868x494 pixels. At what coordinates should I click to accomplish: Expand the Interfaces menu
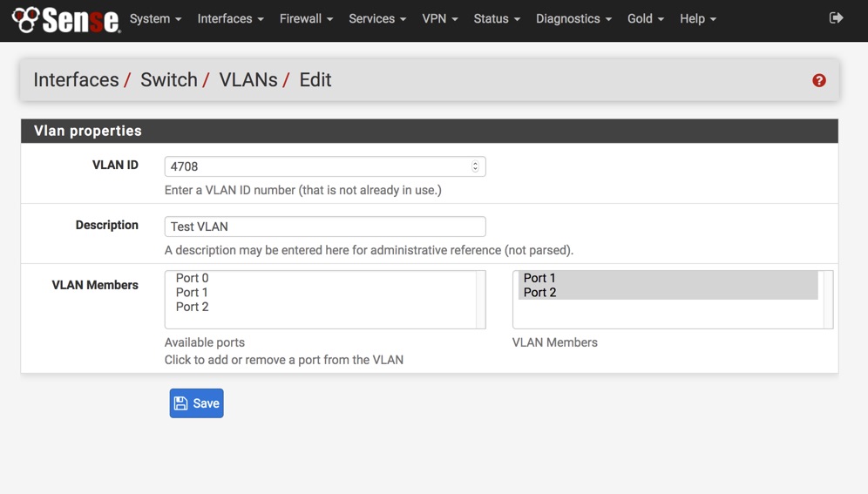pos(230,19)
